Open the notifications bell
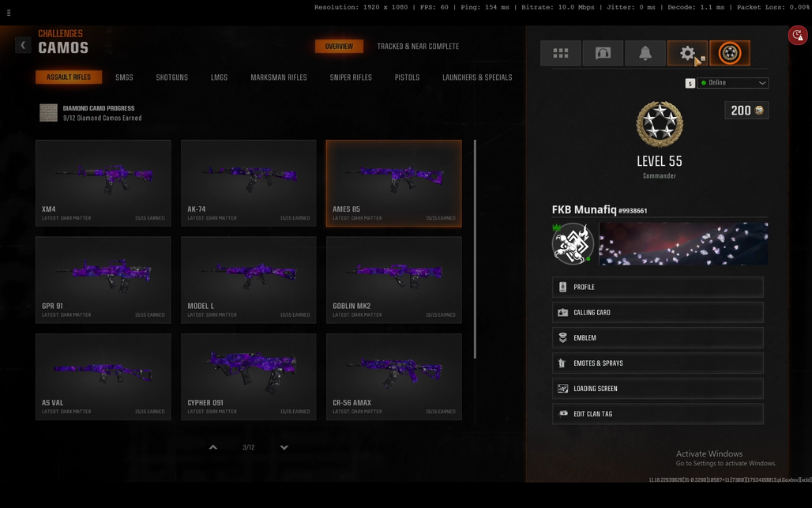812x508 pixels. [645, 53]
